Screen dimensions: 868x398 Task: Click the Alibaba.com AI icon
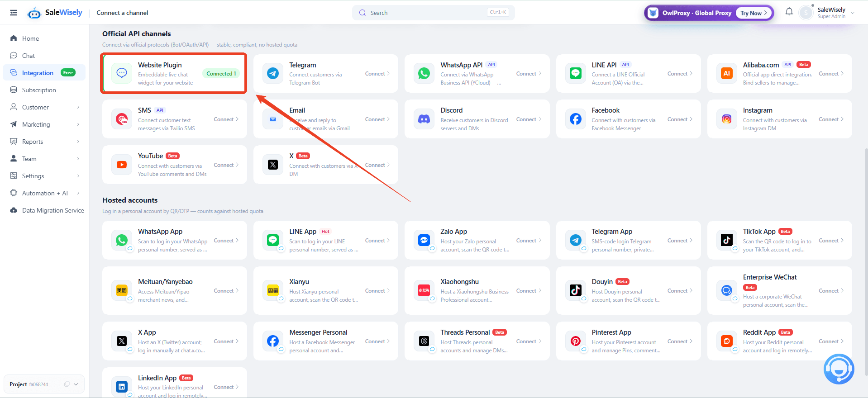[726, 74]
